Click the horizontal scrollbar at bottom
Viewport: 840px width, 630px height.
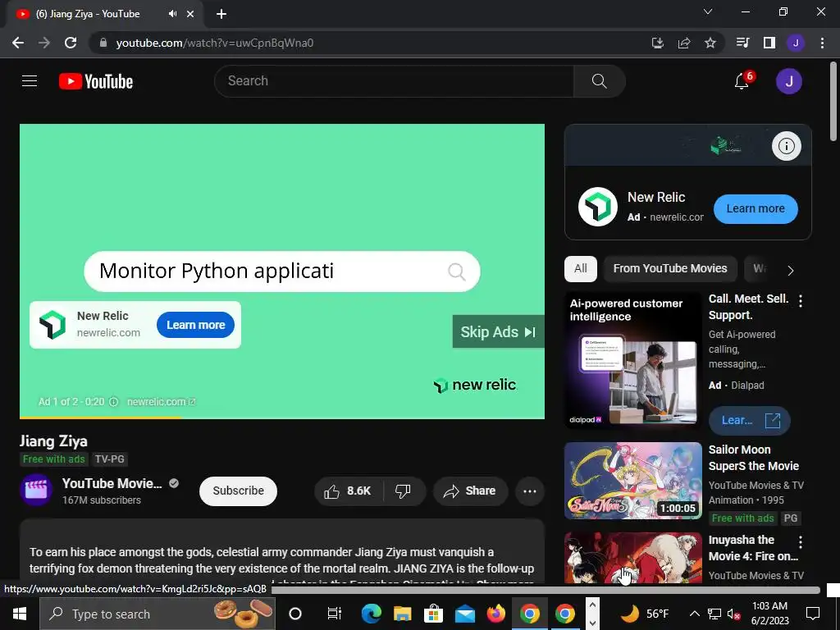pos(546,590)
